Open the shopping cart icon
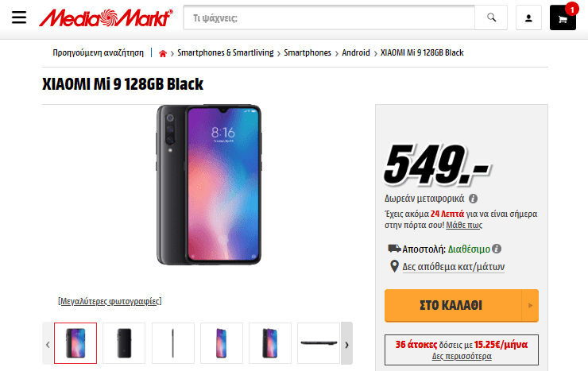 [x=563, y=18]
